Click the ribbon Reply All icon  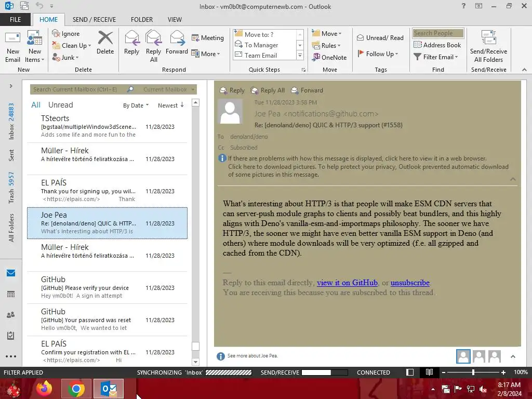point(153,38)
